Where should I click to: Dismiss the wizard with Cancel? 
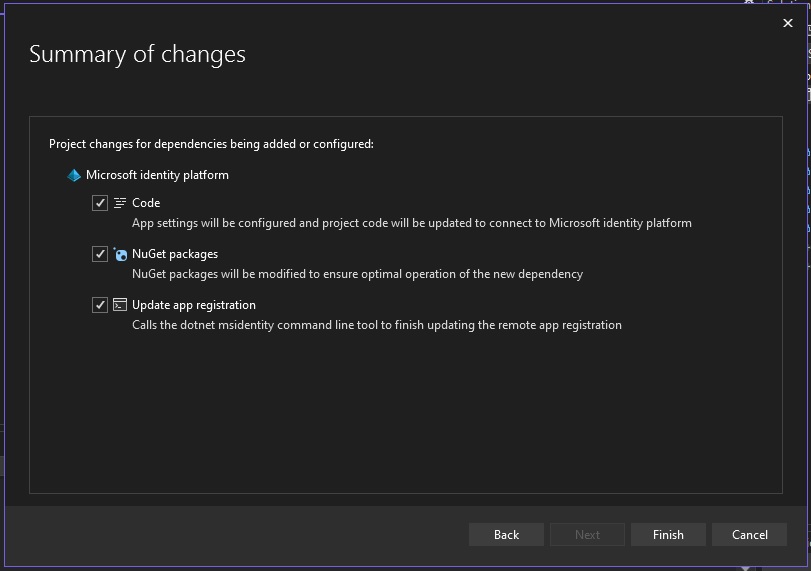pyautogui.click(x=749, y=534)
